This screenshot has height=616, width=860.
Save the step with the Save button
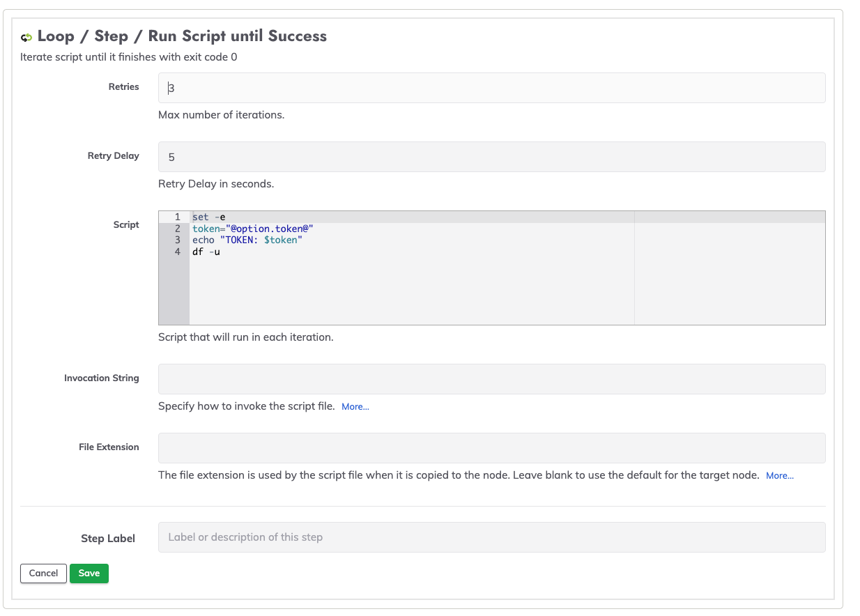click(89, 573)
